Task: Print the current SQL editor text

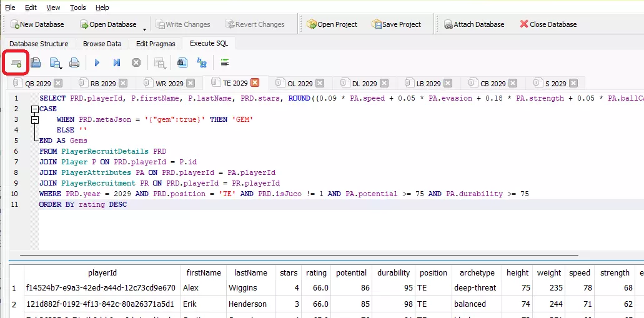Action: point(74,62)
